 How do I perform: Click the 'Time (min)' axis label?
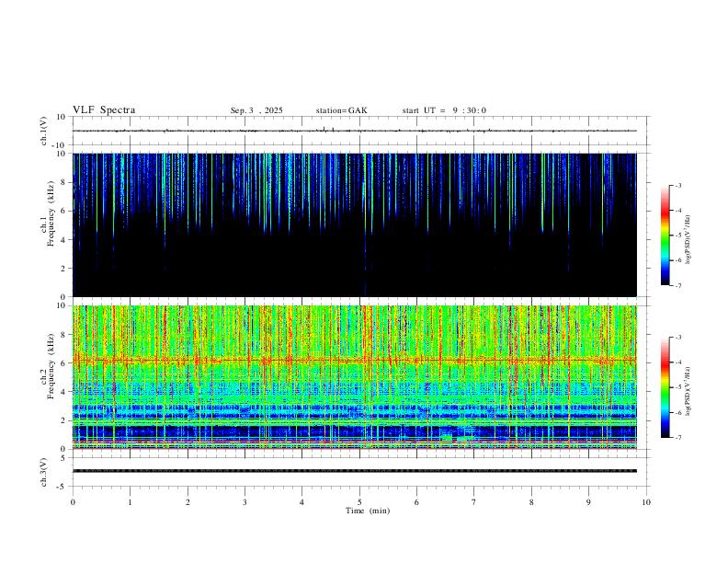coord(368,511)
